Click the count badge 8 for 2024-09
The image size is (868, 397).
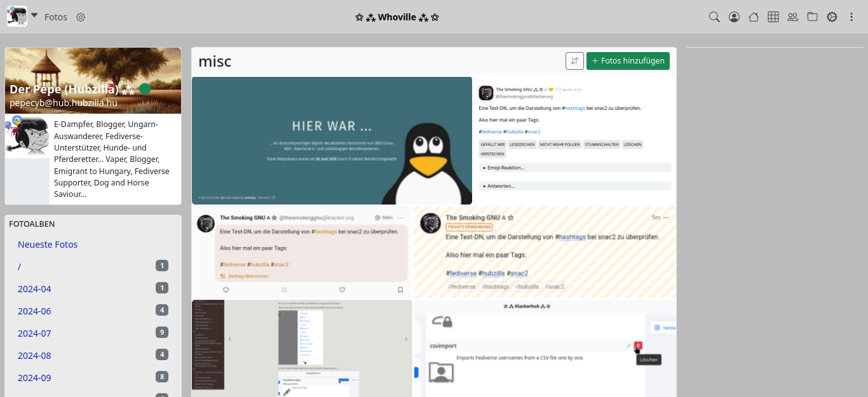tap(162, 377)
